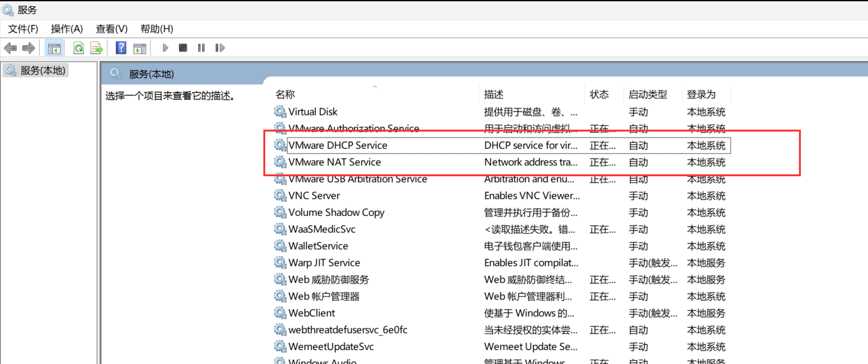Sort services by 名称 column header

point(285,95)
